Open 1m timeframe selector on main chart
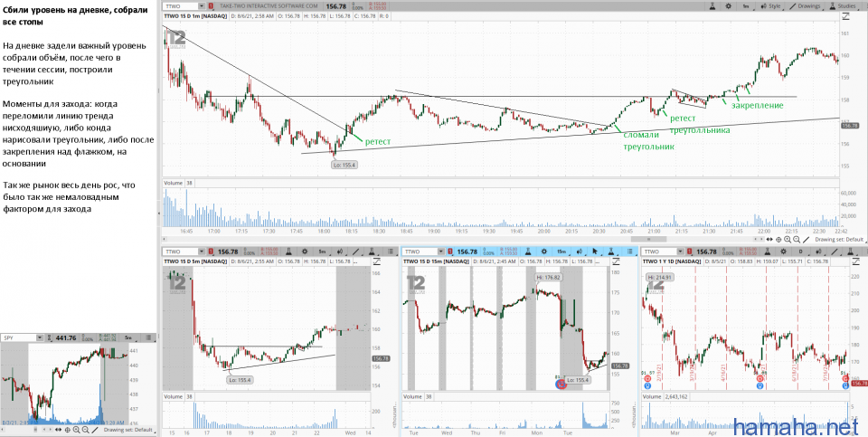Viewport: 868px width, 437px height. click(746, 6)
